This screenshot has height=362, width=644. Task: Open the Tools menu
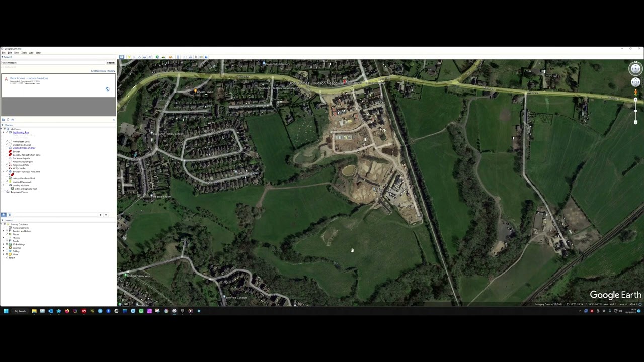click(24, 53)
